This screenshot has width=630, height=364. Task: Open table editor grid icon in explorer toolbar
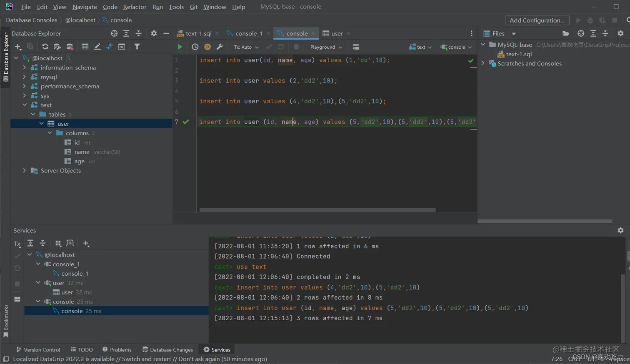tap(85, 47)
